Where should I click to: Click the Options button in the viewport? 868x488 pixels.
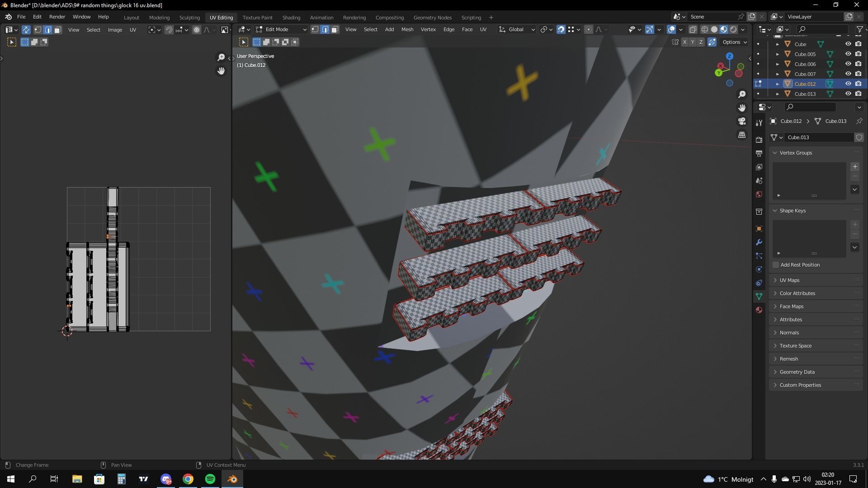(x=734, y=42)
